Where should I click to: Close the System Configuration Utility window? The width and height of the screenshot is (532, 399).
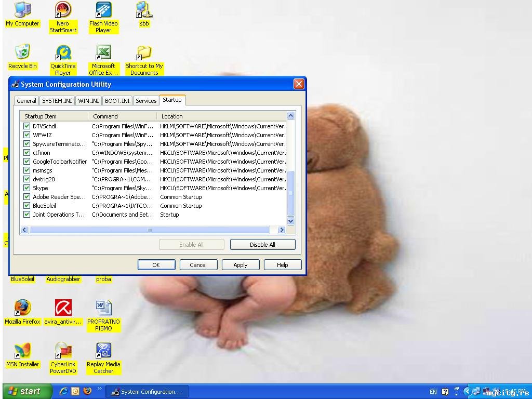coord(299,84)
